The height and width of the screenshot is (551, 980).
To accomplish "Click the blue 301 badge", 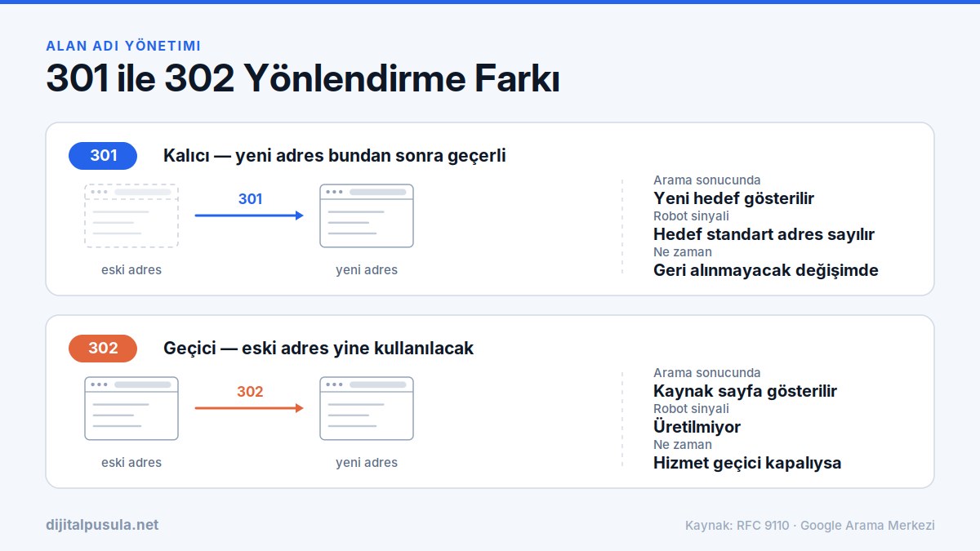I will pyautogui.click(x=103, y=155).
